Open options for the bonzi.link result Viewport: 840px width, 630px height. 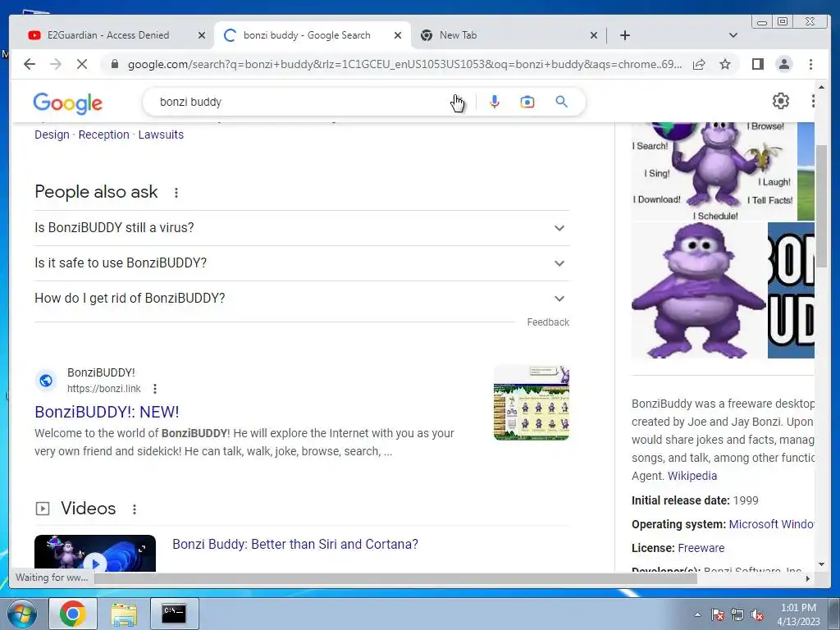(x=155, y=388)
